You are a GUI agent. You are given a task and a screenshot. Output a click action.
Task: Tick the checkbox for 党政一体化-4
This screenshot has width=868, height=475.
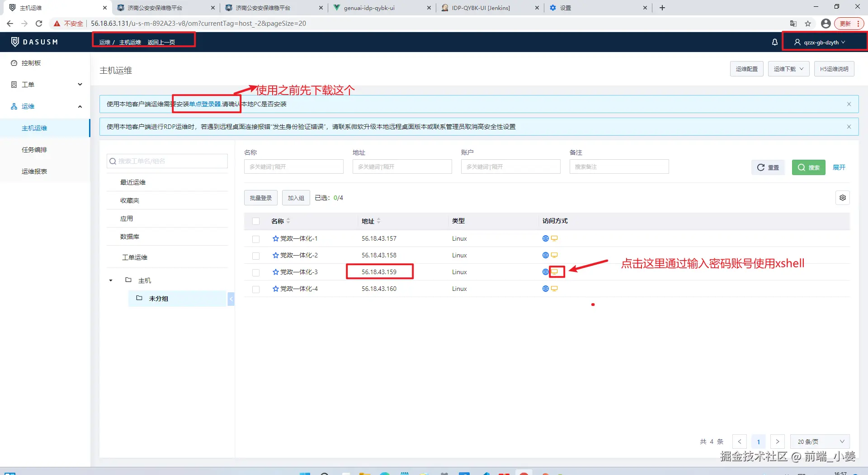click(256, 289)
